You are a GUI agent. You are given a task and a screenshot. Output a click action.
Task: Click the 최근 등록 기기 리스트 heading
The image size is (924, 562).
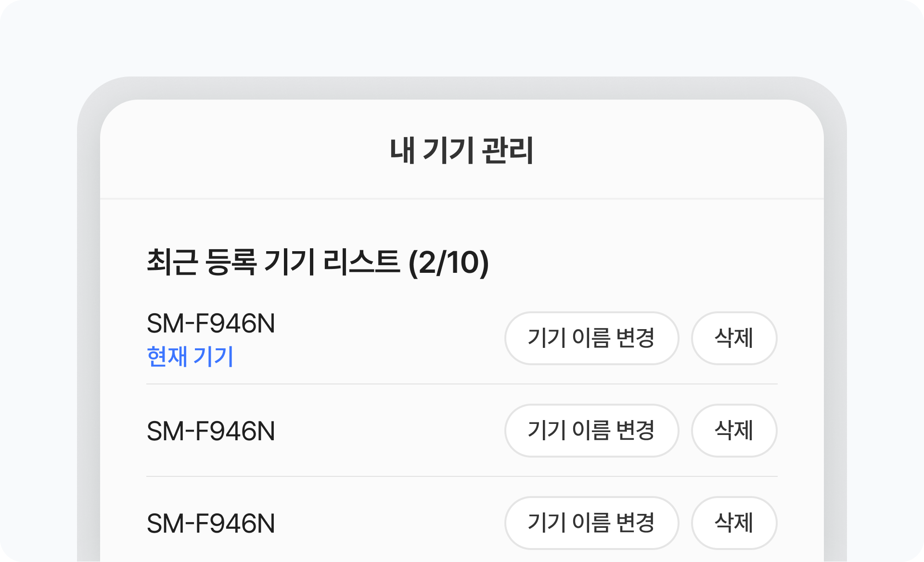coord(273,262)
